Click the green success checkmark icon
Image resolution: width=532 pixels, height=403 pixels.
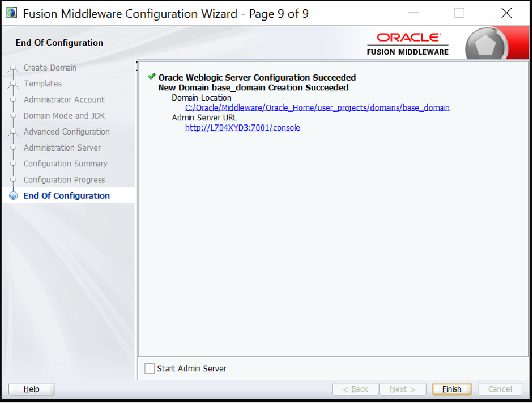tap(151, 77)
